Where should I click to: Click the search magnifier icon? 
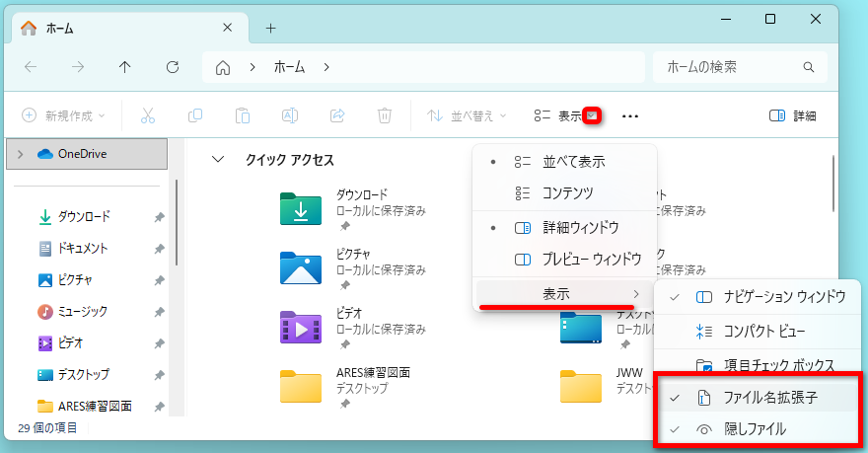(809, 67)
